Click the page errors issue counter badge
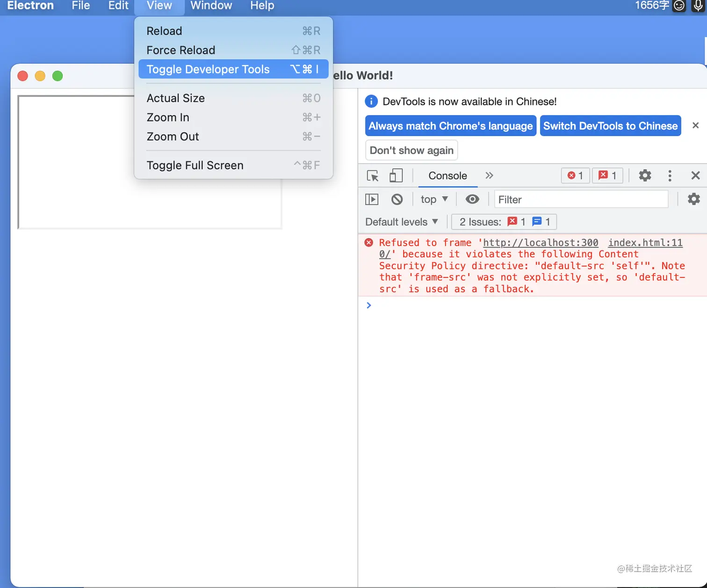 coord(608,175)
